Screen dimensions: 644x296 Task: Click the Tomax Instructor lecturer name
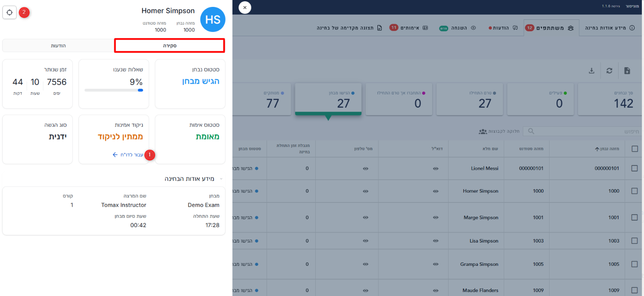pos(124,205)
